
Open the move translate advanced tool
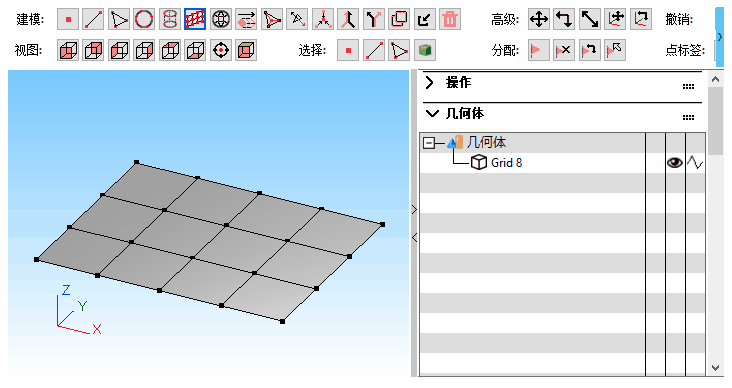[539, 20]
